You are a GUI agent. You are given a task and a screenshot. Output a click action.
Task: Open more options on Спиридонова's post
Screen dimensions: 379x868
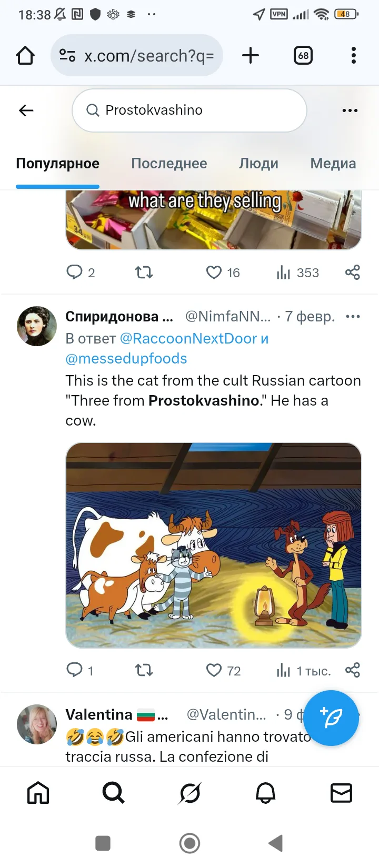[x=353, y=317]
